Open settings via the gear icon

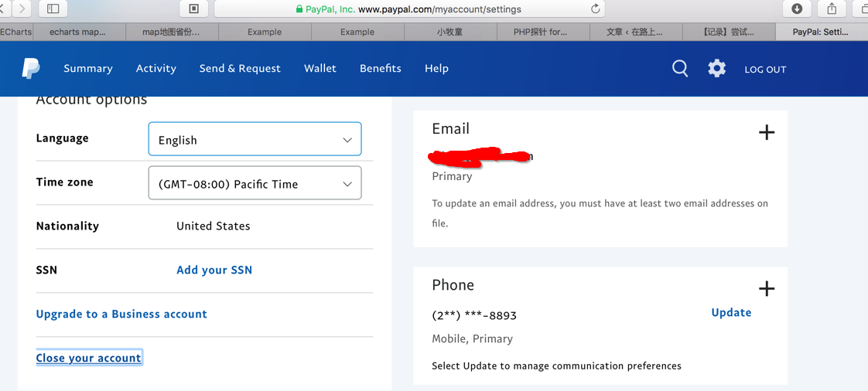coord(717,69)
